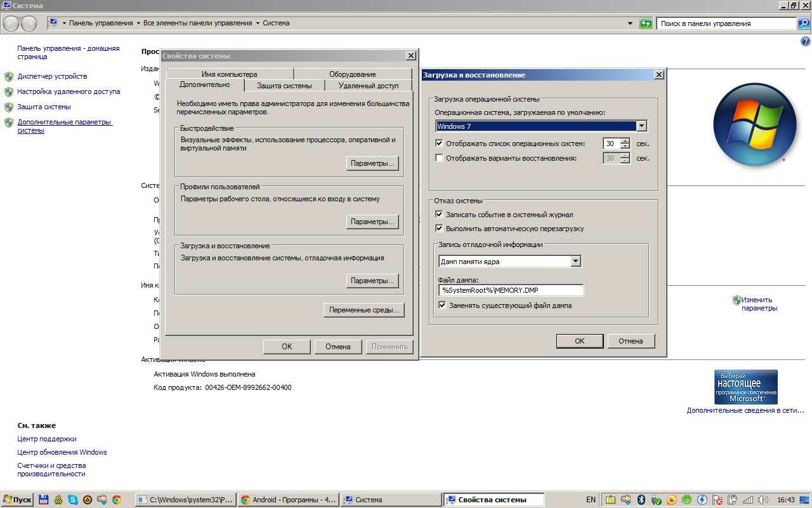This screenshot has width=812, height=508.
Task: Open Action Center flag icon in tray
Action: 717,500
